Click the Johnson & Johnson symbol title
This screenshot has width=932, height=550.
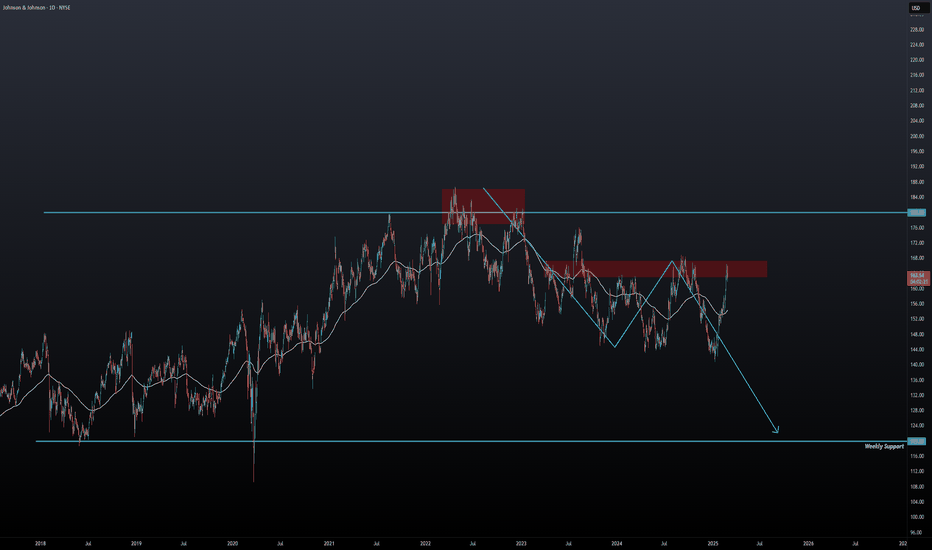click(36, 8)
